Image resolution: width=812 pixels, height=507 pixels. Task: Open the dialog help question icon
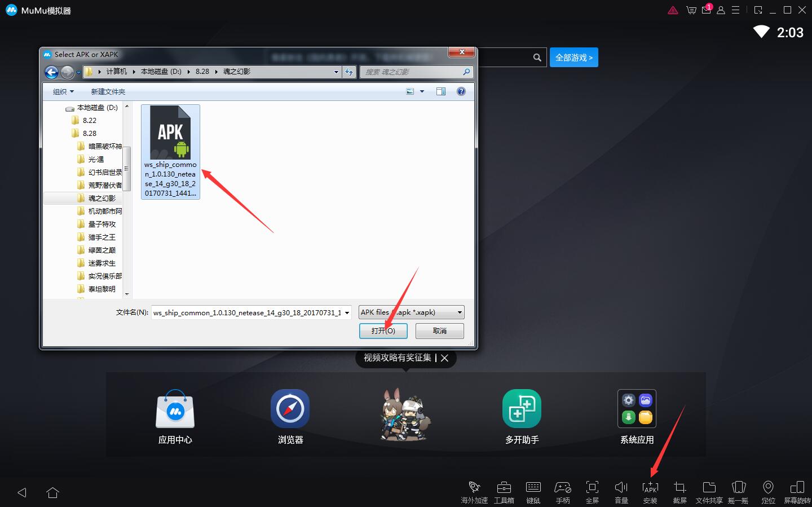pos(461,91)
